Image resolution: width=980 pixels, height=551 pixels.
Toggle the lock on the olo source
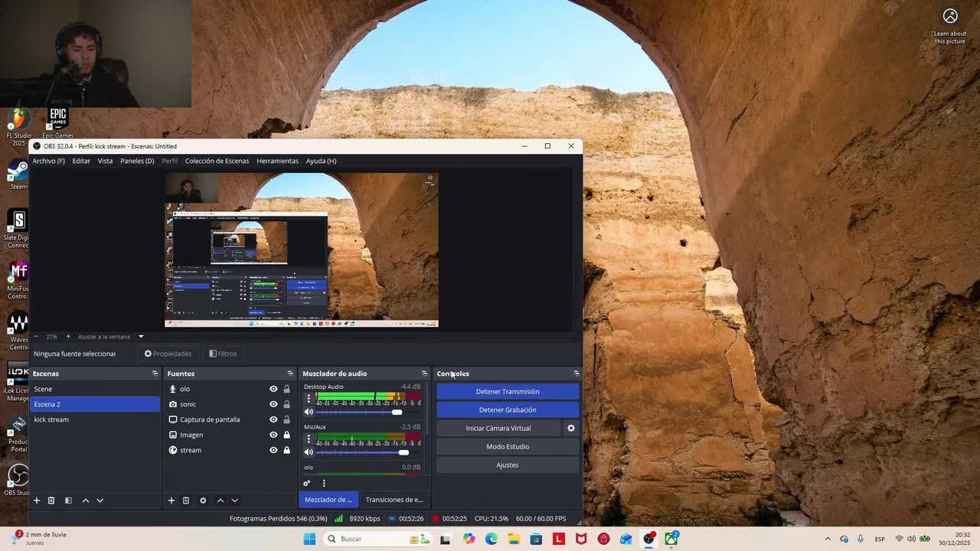pyautogui.click(x=286, y=389)
